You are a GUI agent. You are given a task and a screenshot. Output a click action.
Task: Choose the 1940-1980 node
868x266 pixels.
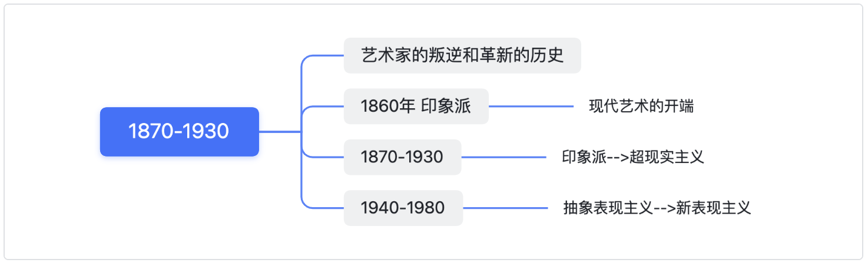click(403, 208)
